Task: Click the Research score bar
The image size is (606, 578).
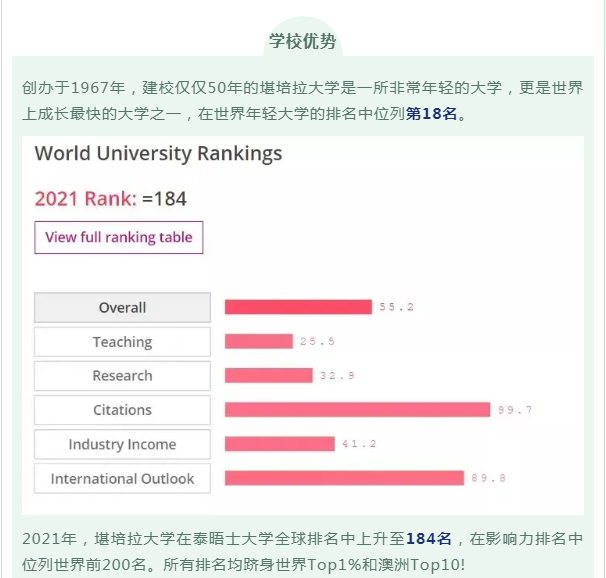Action: click(268, 375)
